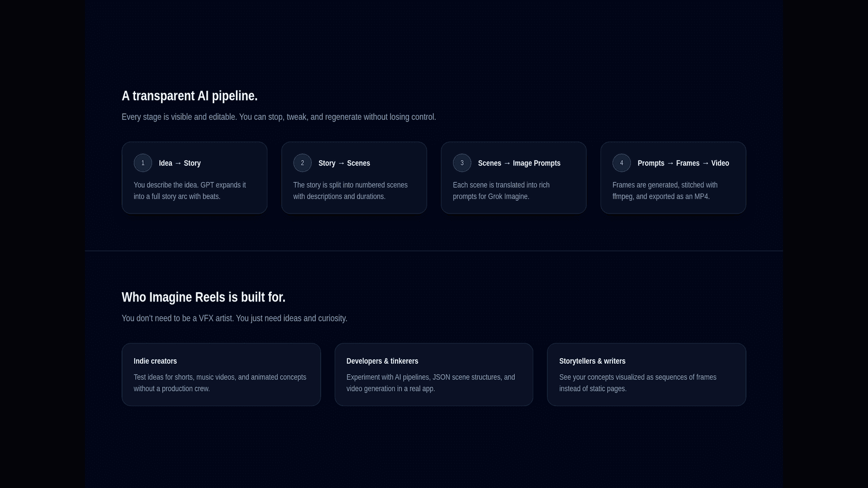The width and height of the screenshot is (868, 488).
Task: Click the JSON scene structures description
Action: coord(431,383)
